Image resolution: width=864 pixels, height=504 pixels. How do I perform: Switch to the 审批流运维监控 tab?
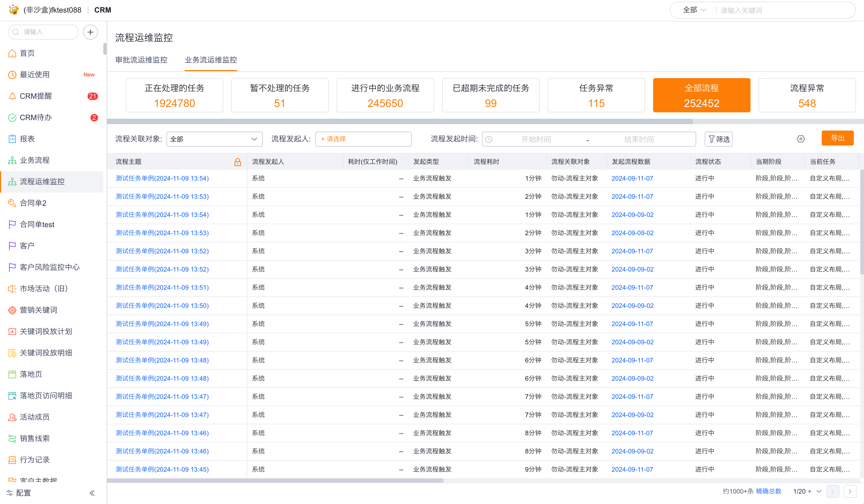click(141, 60)
